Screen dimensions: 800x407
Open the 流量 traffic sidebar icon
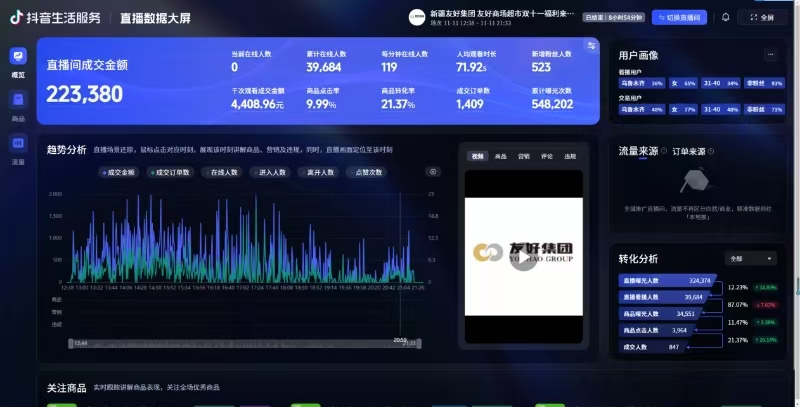[18, 143]
